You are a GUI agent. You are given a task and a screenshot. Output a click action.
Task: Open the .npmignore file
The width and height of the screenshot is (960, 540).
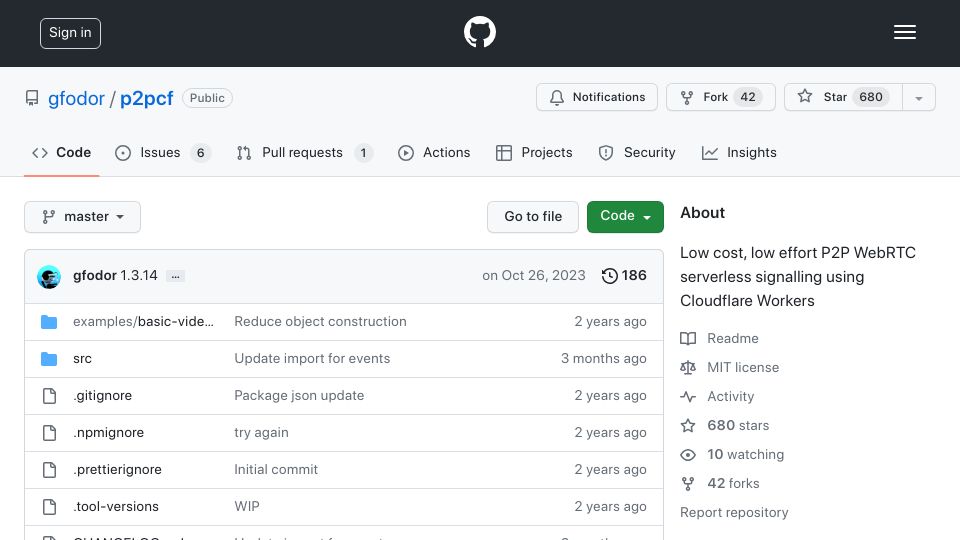click(108, 432)
